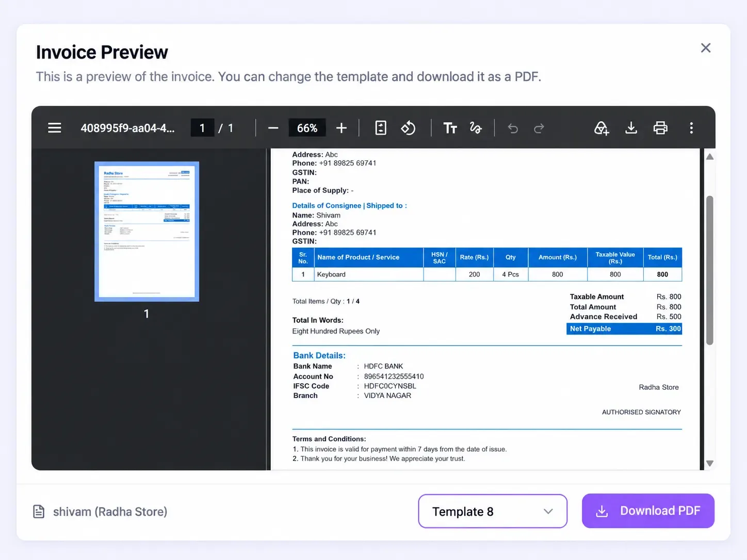This screenshot has height=560, width=747.
Task: Undo the last annotation
Action: (513, 128)
